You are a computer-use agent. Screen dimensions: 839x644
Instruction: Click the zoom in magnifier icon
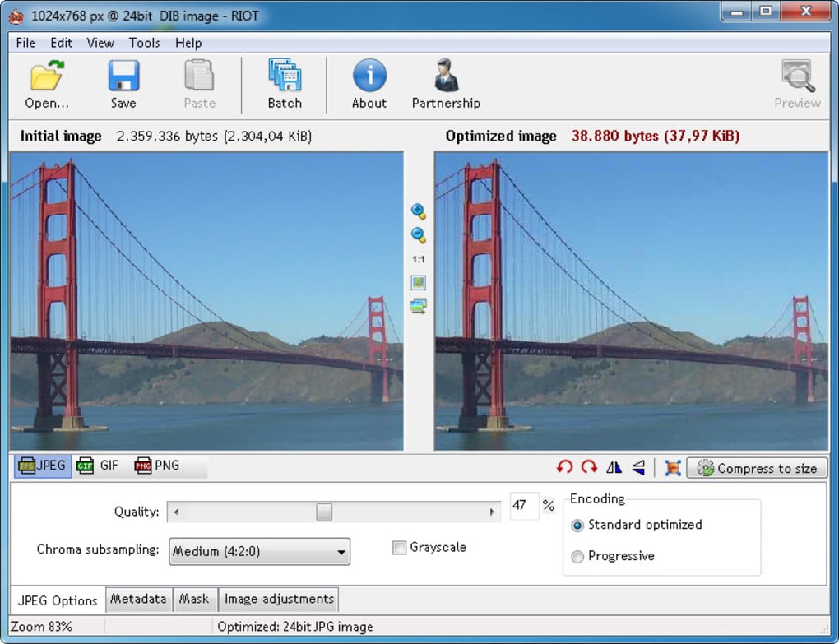click(418, 212)
